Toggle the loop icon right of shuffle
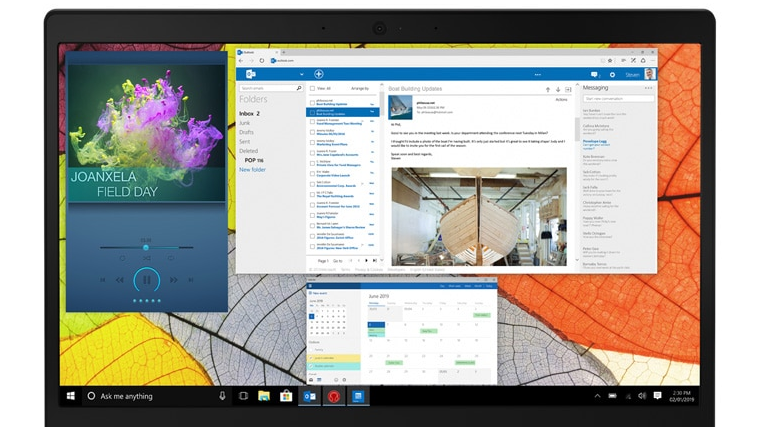768x432 pixels. click(171, 258)
